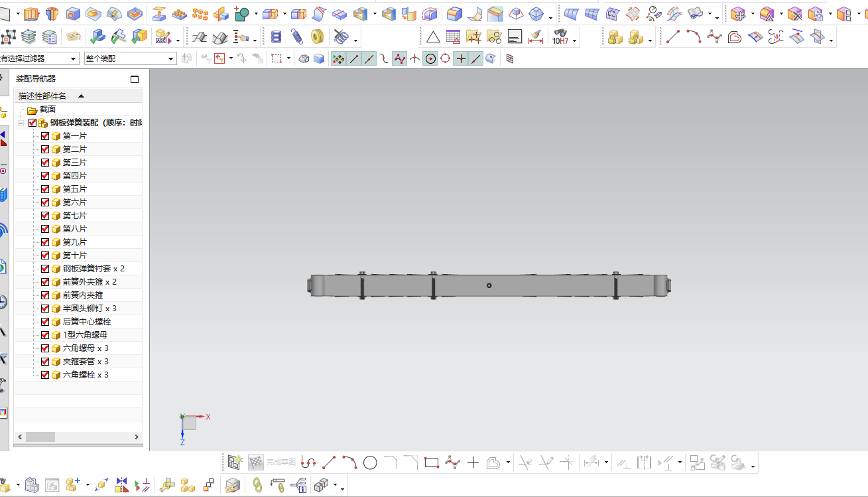Toggle the quadrant point snap option

tap(445, 59)
